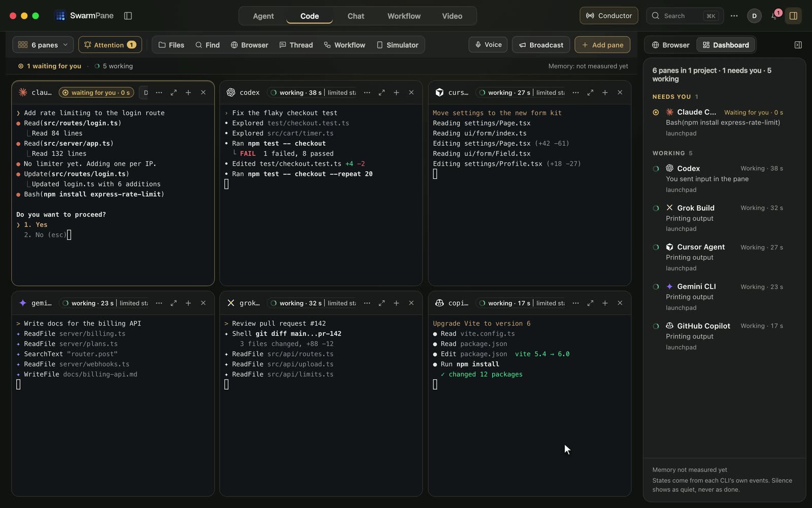This screenshot has width=812, height=508.
Task: Open the more options ellipsis in title bar
Action: [x=734, y=16]
